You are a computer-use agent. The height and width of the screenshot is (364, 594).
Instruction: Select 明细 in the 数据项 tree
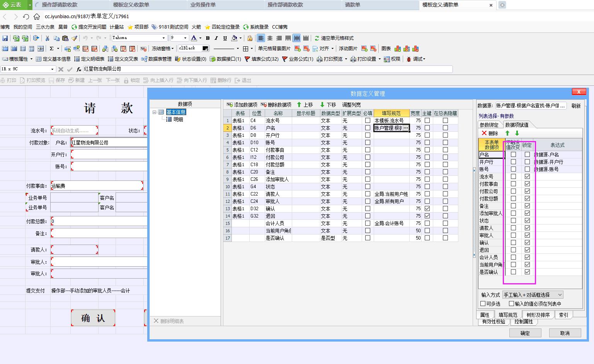click(178, 119)
